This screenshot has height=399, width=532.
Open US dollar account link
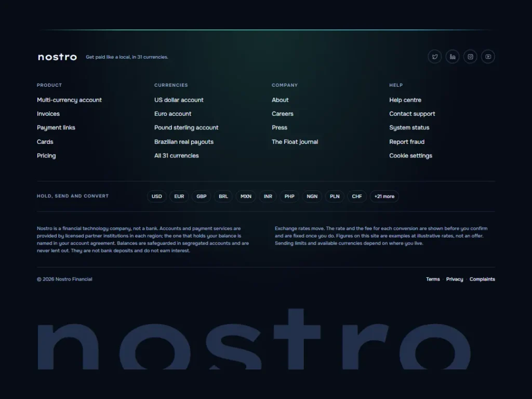click(179, 100)
